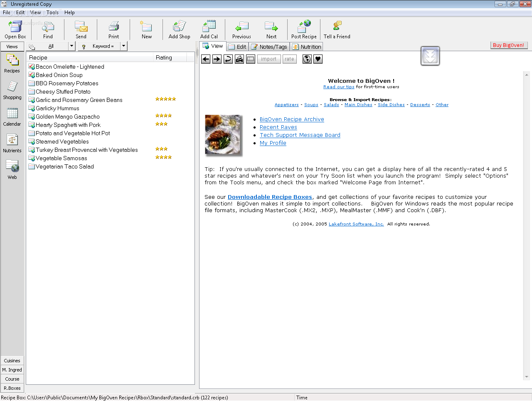
Task: Click the browser forward arrow button
Action: pyautogui.click(x=217, y=59)
